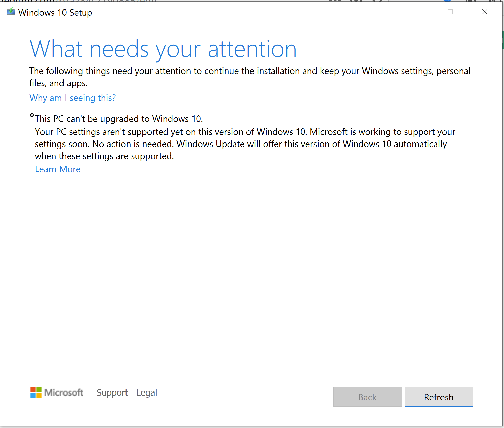Open the Support link
Screen dimensions: 504x428
tap(112, 393)
